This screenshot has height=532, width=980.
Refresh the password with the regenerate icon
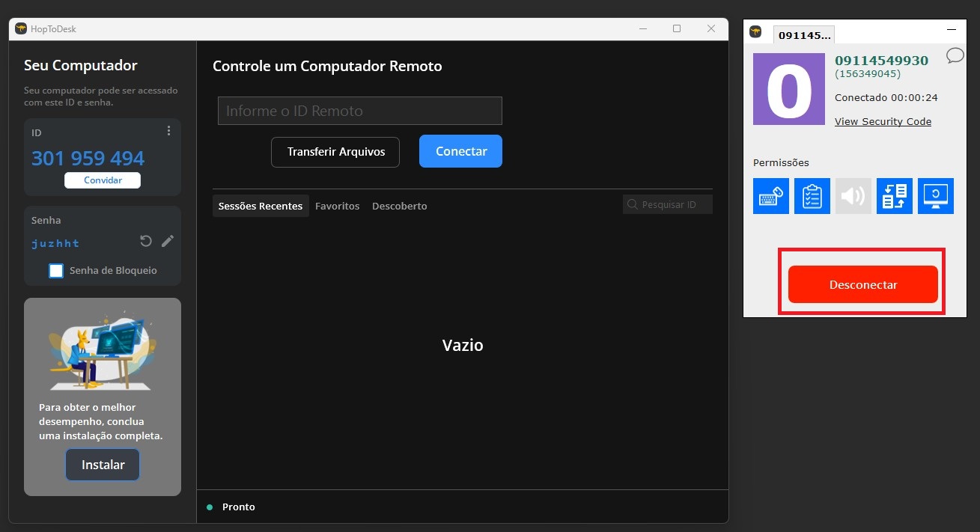pos(146,241)
